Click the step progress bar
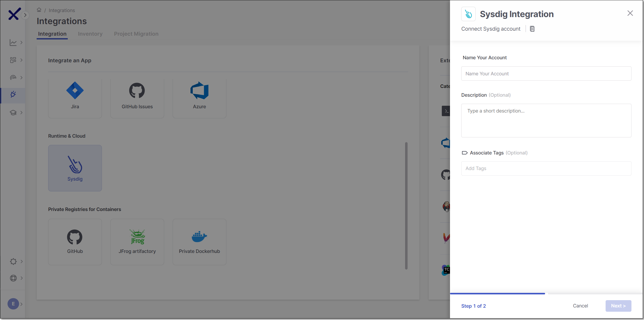This screenshot has width=644, height=320. pyautogui.click(x=546, y=293)
